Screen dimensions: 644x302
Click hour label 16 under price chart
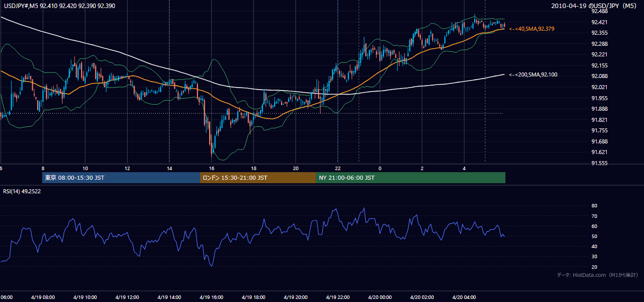tap(212, 169)
